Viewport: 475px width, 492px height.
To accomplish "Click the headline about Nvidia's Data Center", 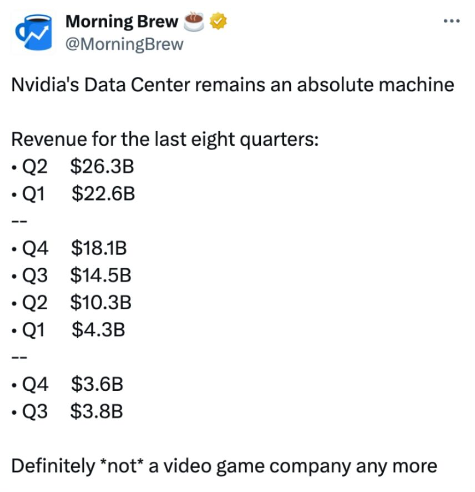I will [x=232, y=85].
